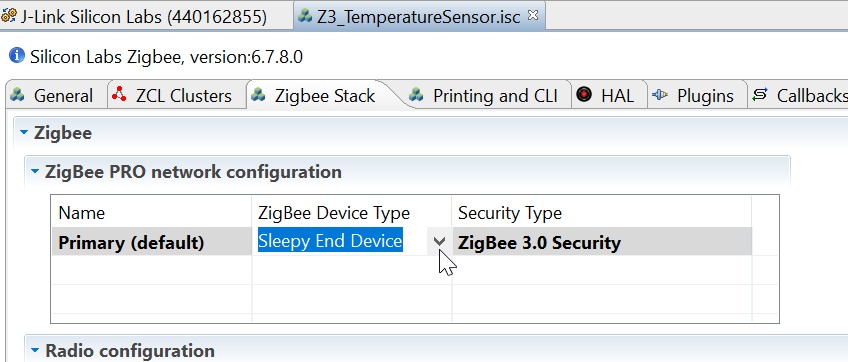Collapse the Zigbee section

point(23,133)
